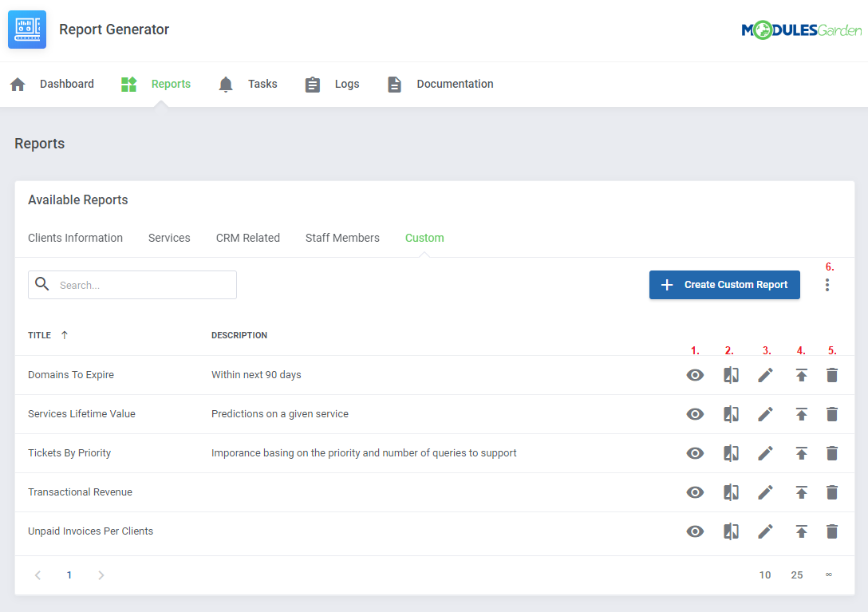Compare icon for Tickets By Priority
Image resolution: width=868 pixels, height=612 pixels.
(x=732, y=453)
